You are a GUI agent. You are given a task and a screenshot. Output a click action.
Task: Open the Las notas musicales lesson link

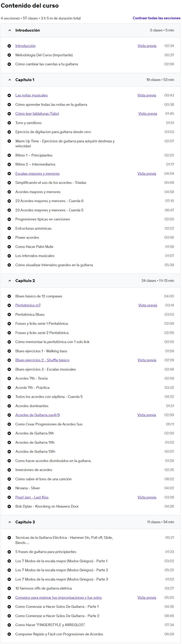click(x=31, y=95)
